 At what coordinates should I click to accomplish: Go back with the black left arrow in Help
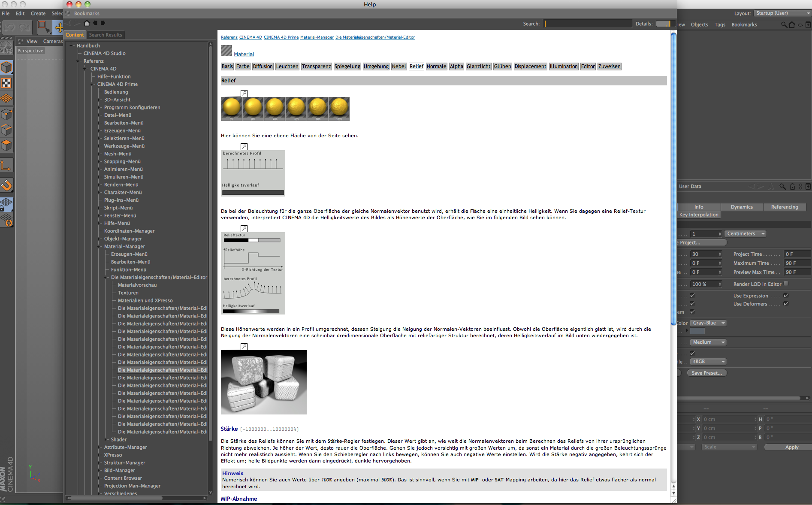coord(95,23)
